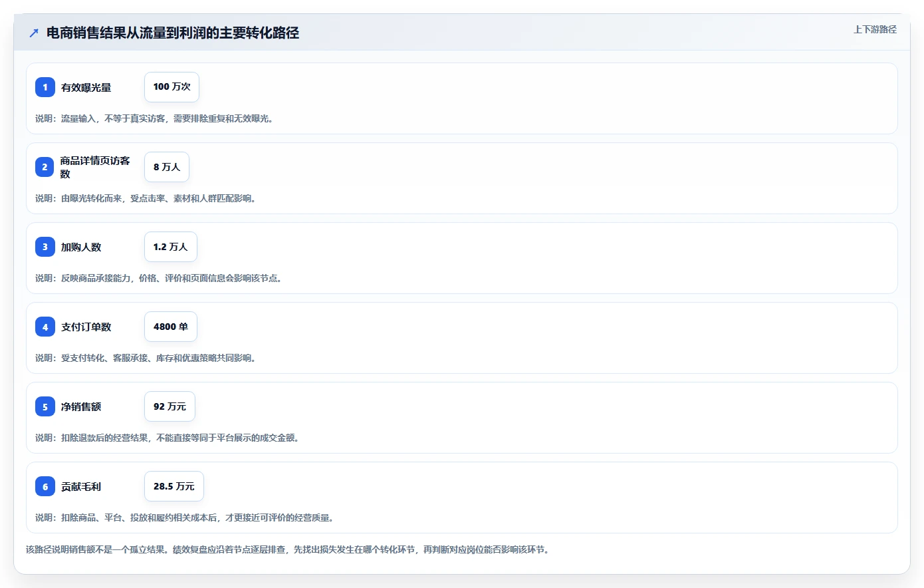
Task: Click the 加购人数 label
Action: 81,247
